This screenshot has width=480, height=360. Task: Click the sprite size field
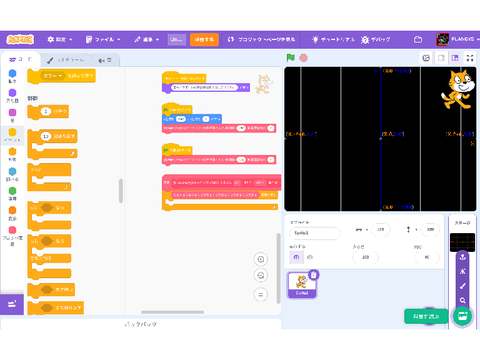tap(365, 257)
